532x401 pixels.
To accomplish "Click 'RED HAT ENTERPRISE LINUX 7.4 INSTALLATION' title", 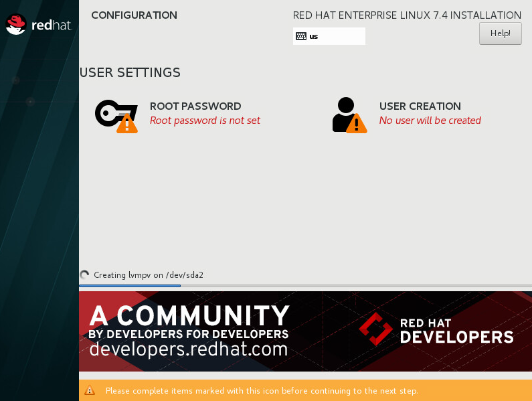I will click(407, 15).
